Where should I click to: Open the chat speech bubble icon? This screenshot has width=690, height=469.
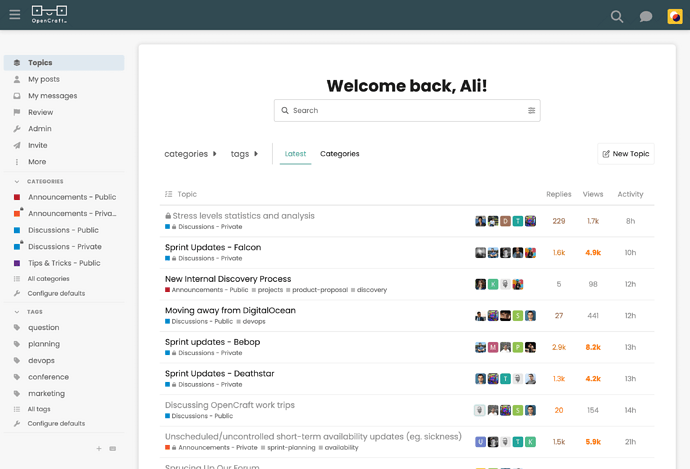646,17
